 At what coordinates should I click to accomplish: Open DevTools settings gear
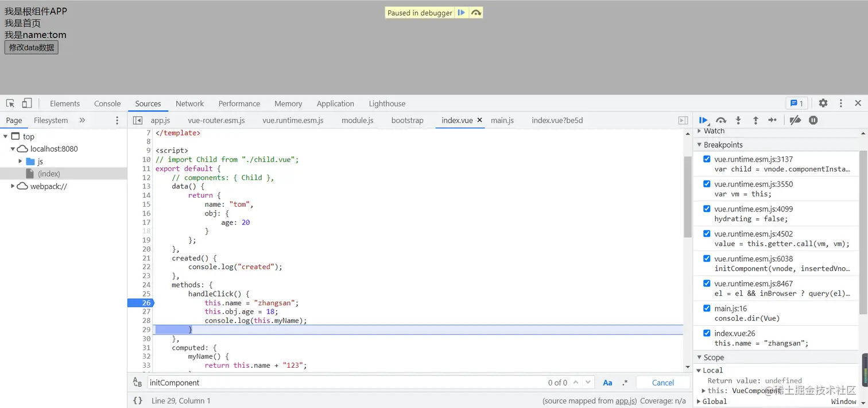tap(823, 103)
